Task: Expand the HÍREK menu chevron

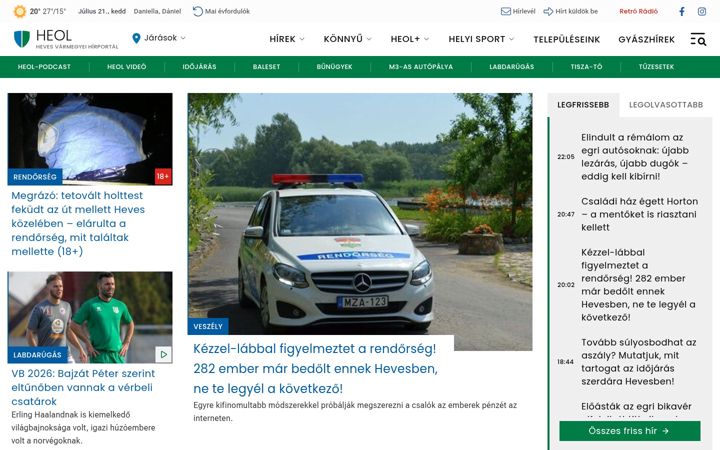Action: coord(302,39)
